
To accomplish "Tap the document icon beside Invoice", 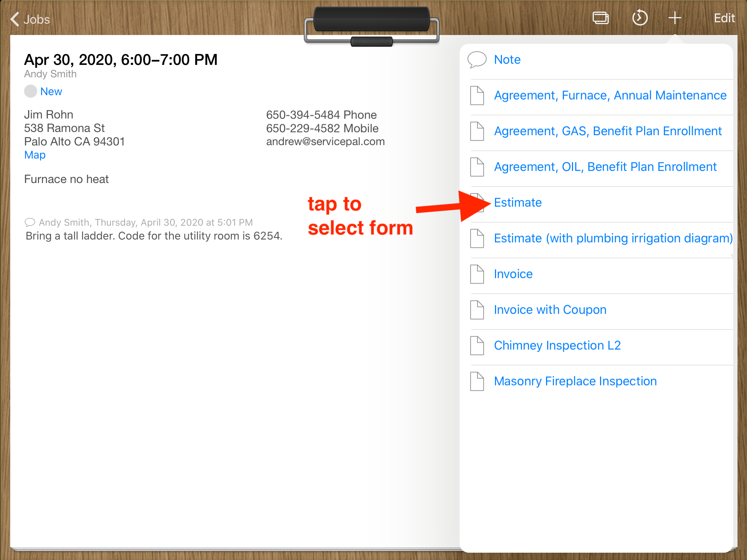I will (x=477, y=274).
